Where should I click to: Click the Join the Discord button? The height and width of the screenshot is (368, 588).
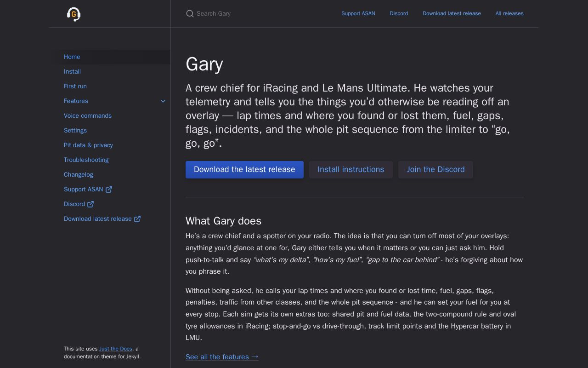pyautogui.click(x=435, y=170)
